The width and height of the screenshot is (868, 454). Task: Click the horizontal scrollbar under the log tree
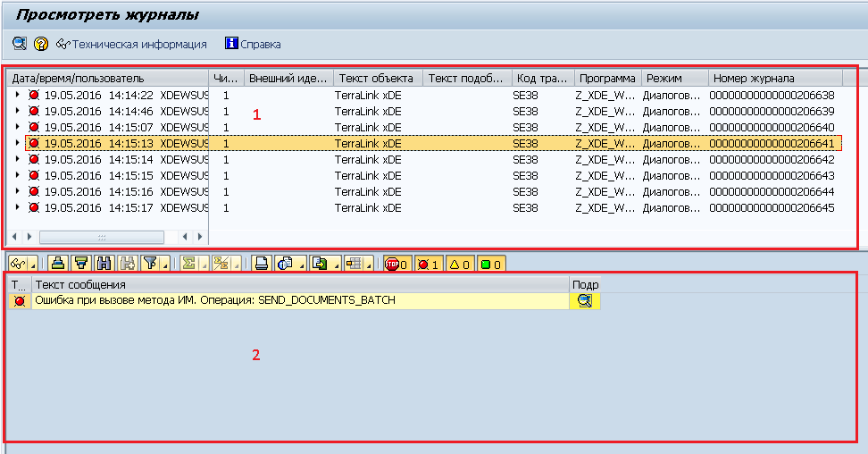(x=101, y=237)
